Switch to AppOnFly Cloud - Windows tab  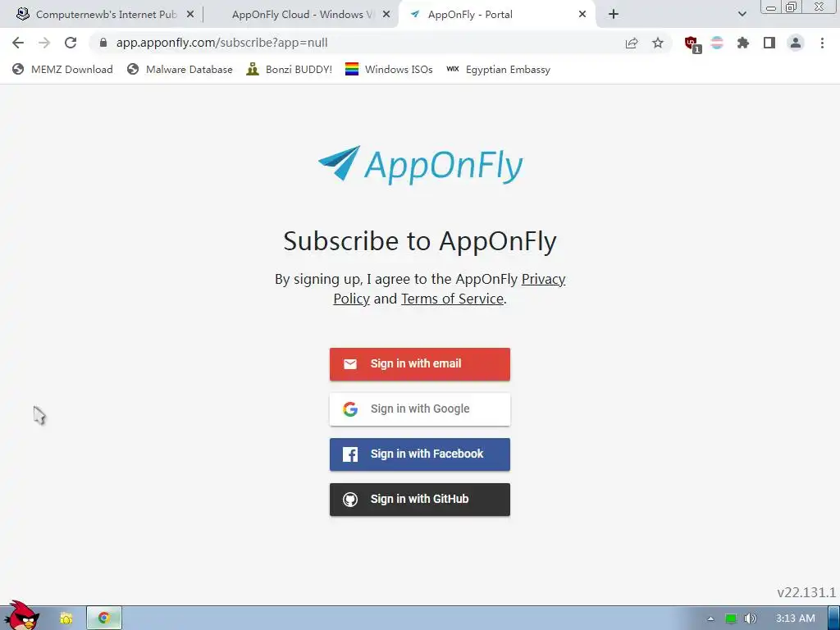coord(303,15)
